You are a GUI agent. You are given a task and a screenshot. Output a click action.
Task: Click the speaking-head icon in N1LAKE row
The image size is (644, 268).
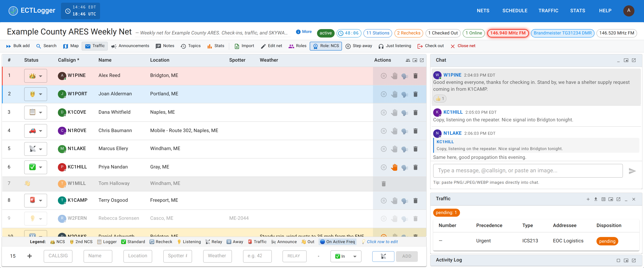404,149
